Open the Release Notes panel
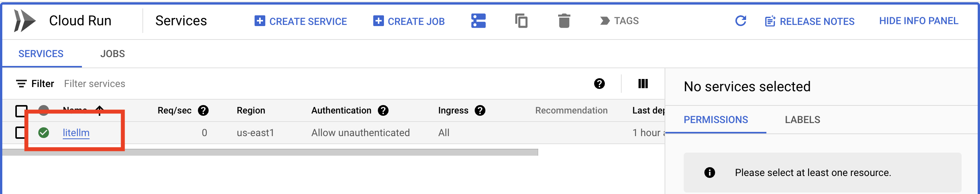This screenshot has width=980, height=194. 810,21
